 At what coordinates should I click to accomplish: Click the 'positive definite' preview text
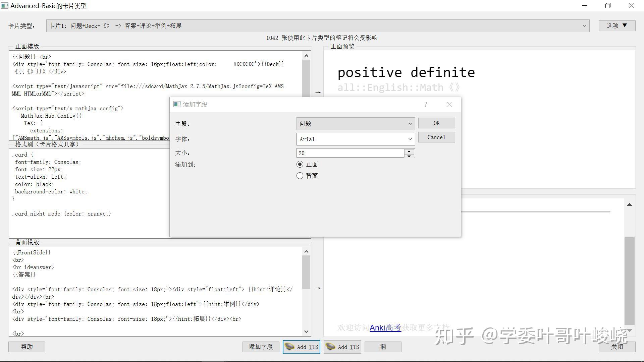(406, 72)
